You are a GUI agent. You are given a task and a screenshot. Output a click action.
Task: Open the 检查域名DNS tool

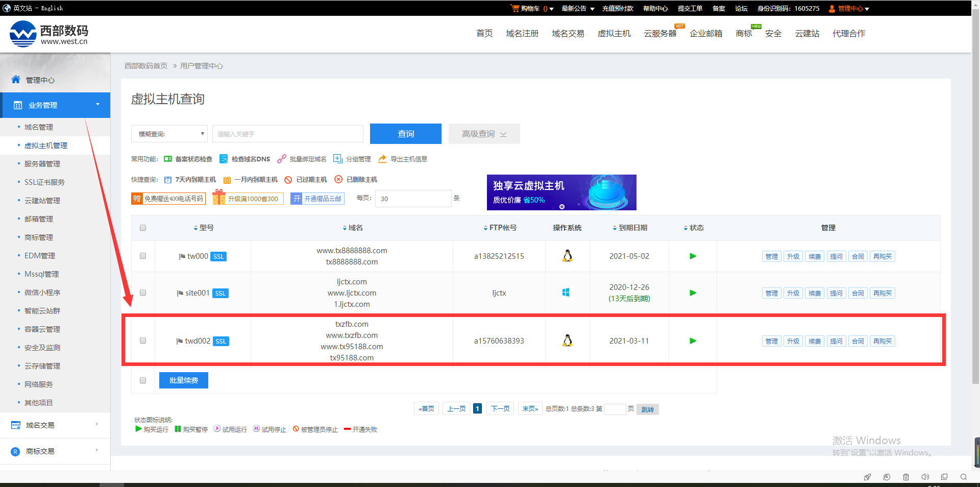[x=251, y=159]
